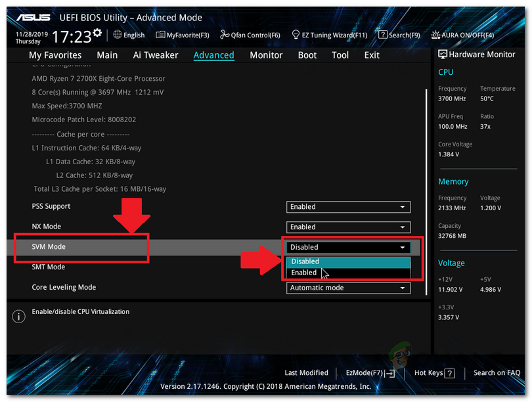532x402 pixels.
Task: Click the EZ Tuning Wizard lightbulb icon
Action: tap(296, 35)
